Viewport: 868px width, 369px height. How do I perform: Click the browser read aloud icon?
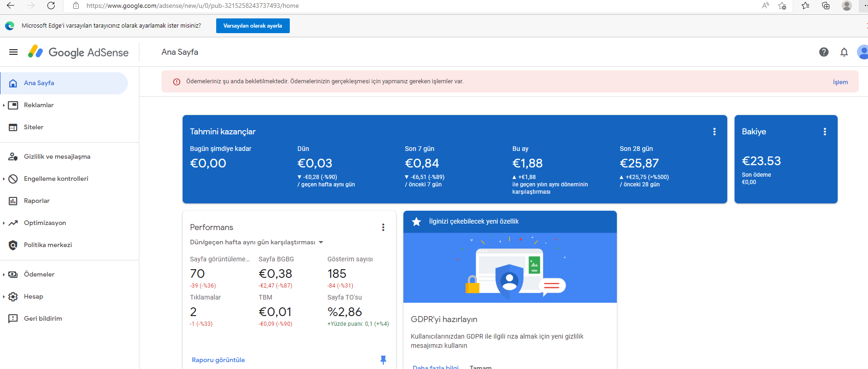pos(765,6)
